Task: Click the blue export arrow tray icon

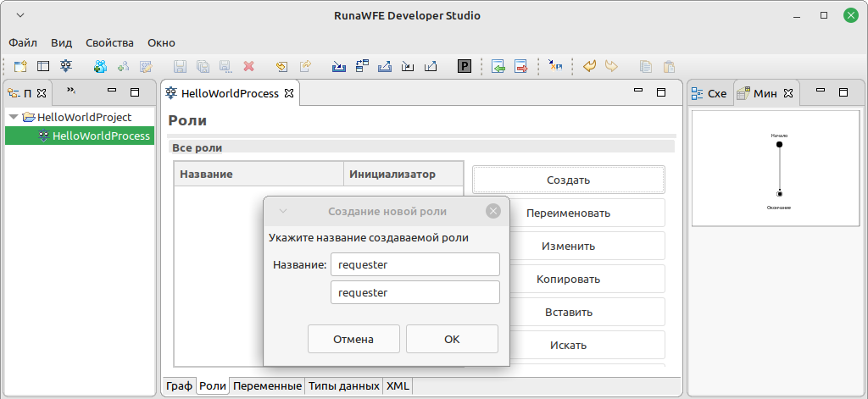Action: coord(385,66)
